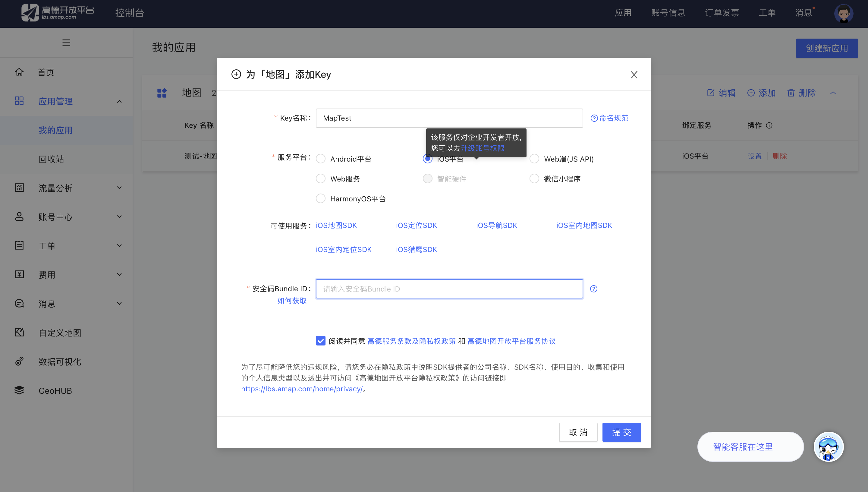Close the 添加Key dialog with X
The width and height of the screenshot is (868, 492).
click(634, 75)
